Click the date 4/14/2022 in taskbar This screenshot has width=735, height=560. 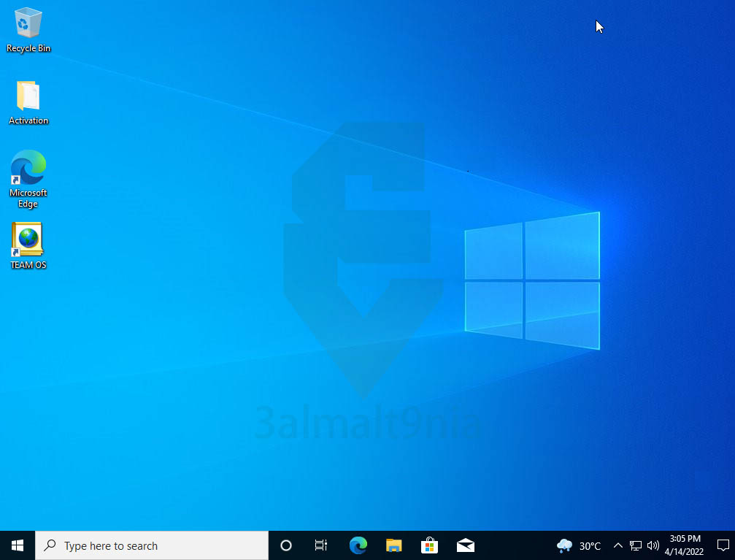point(685,552)
